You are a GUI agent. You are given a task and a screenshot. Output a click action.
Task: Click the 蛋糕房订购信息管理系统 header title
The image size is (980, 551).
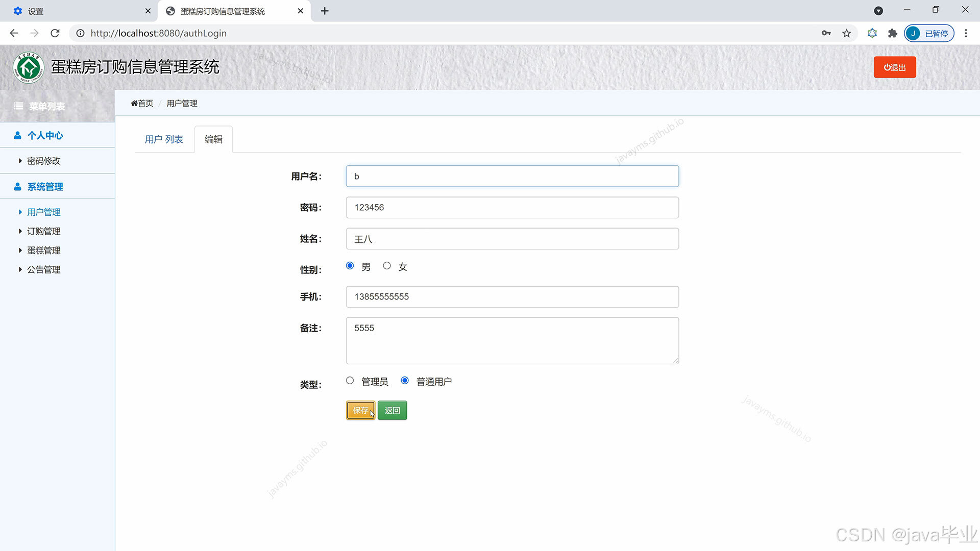point(135,67)
